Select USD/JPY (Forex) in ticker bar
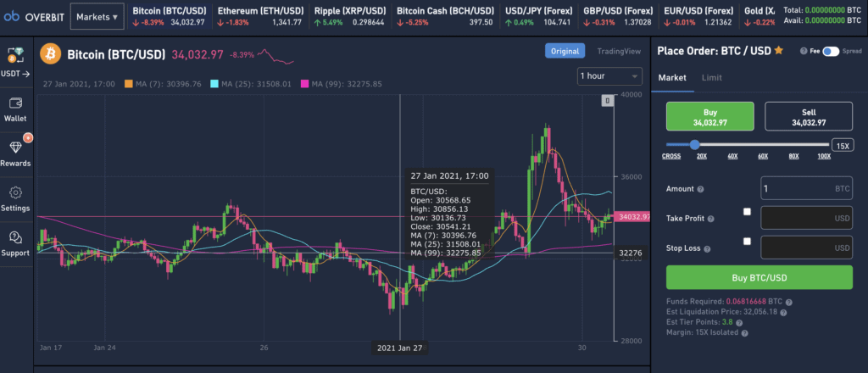The image size is (868, 373). (538, 17)
